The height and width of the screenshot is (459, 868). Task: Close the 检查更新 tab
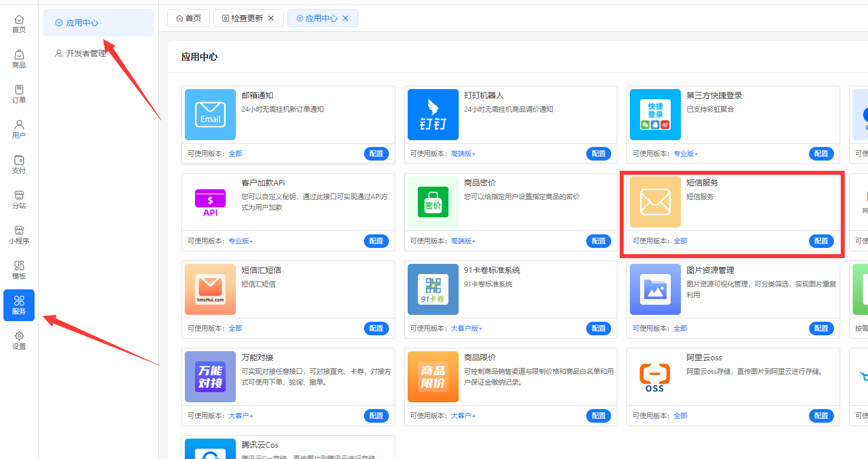tap(271, 18)
